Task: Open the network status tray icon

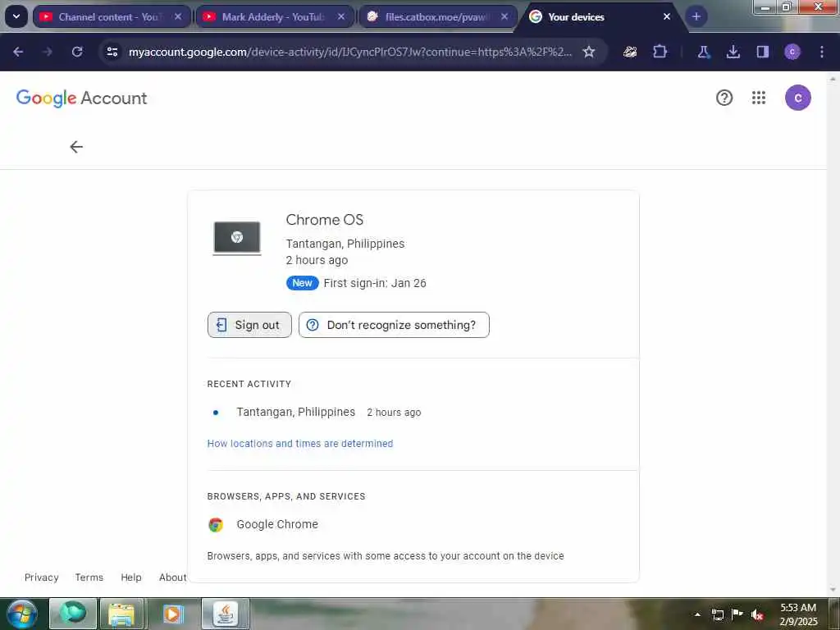Action: [x=717, y=614]
